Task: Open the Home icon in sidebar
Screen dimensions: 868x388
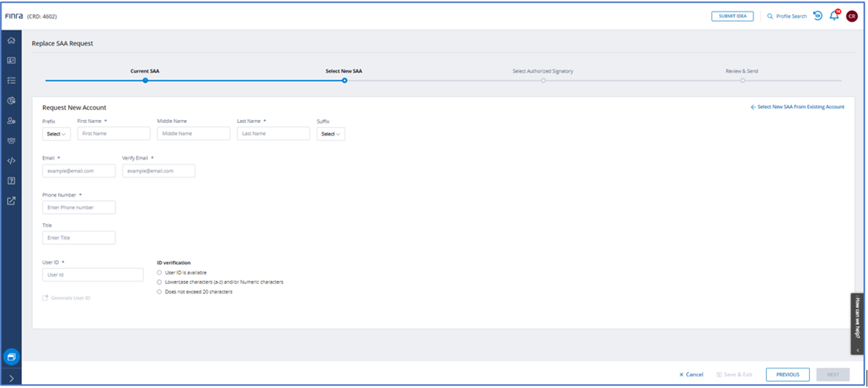Action: (x=11, y=40)
